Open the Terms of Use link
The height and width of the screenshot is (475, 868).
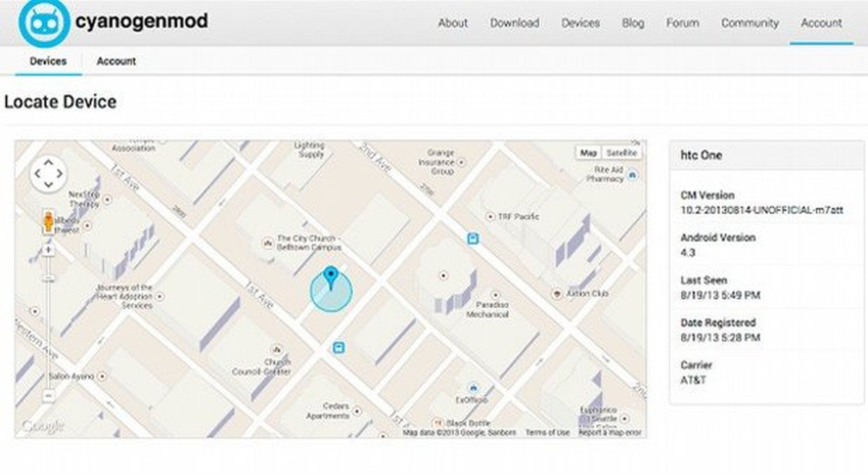tap(548, 432)
